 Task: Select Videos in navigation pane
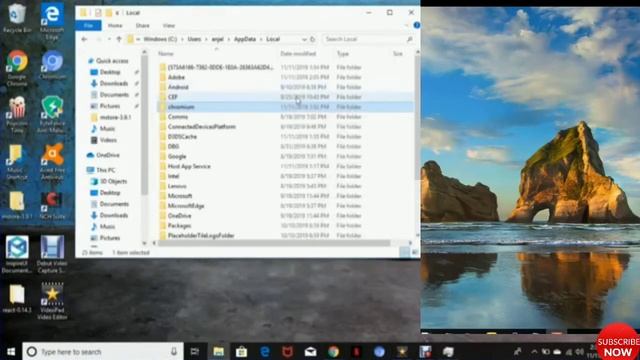(108, 140)
